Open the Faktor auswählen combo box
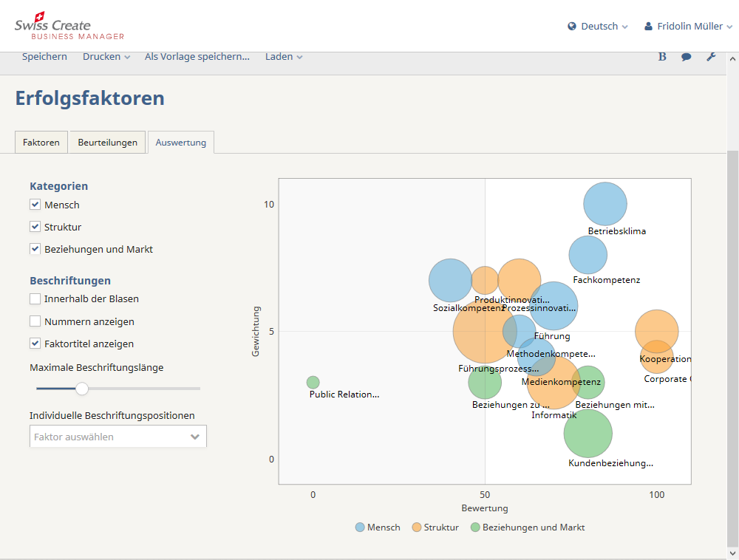The image size is (739, 560). pos(118,437)
